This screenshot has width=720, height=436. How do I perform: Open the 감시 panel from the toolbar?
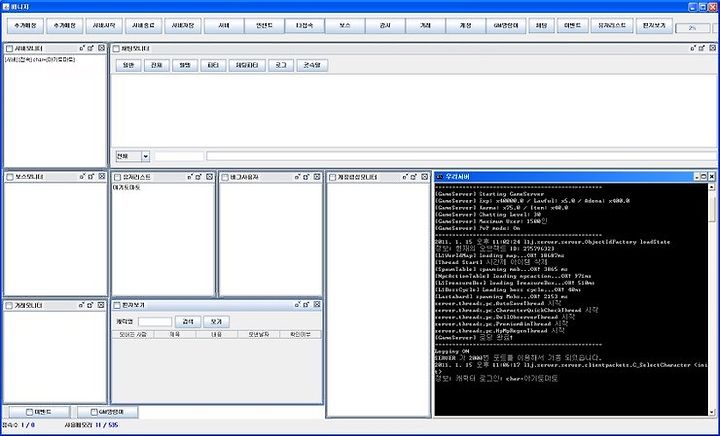[x=385, y=26]
